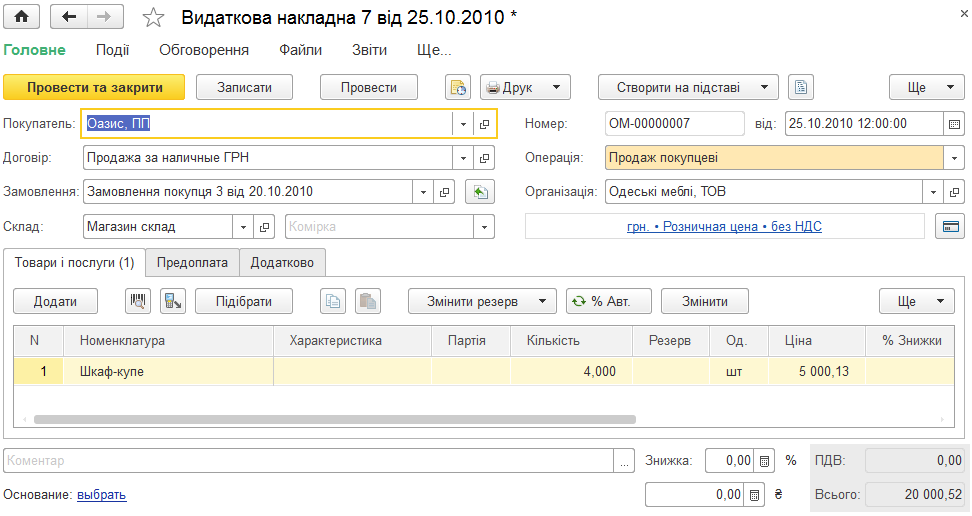Click the horizontal scrollbar of goods table

click(335, 420)
